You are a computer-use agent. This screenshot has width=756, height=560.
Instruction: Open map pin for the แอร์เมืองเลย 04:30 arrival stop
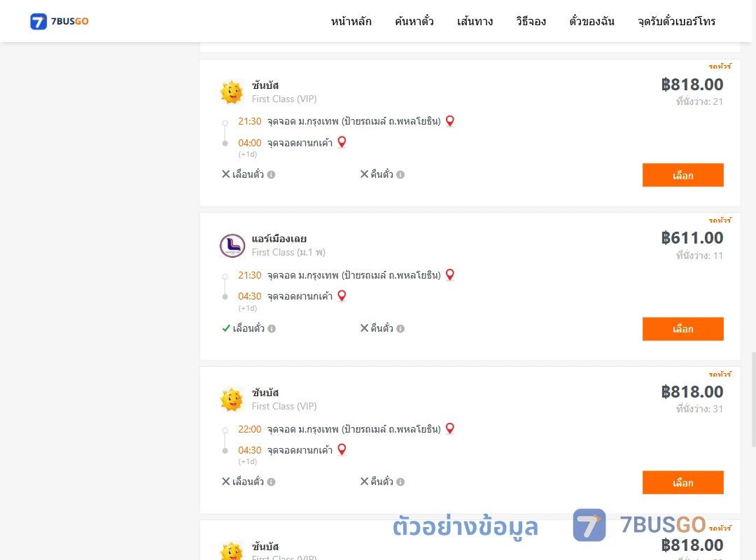point(342,295)
